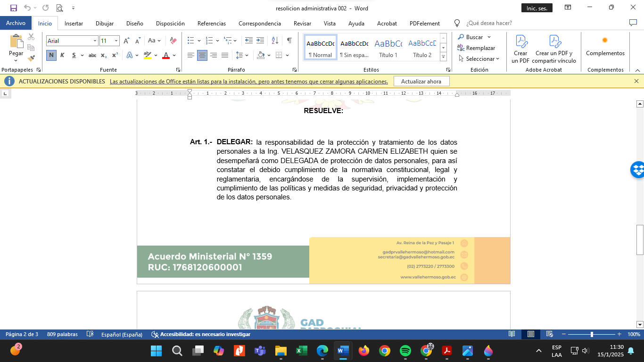Expand the font size dropdown
This screenshot has height=362, width=644.
pos(116,41)
